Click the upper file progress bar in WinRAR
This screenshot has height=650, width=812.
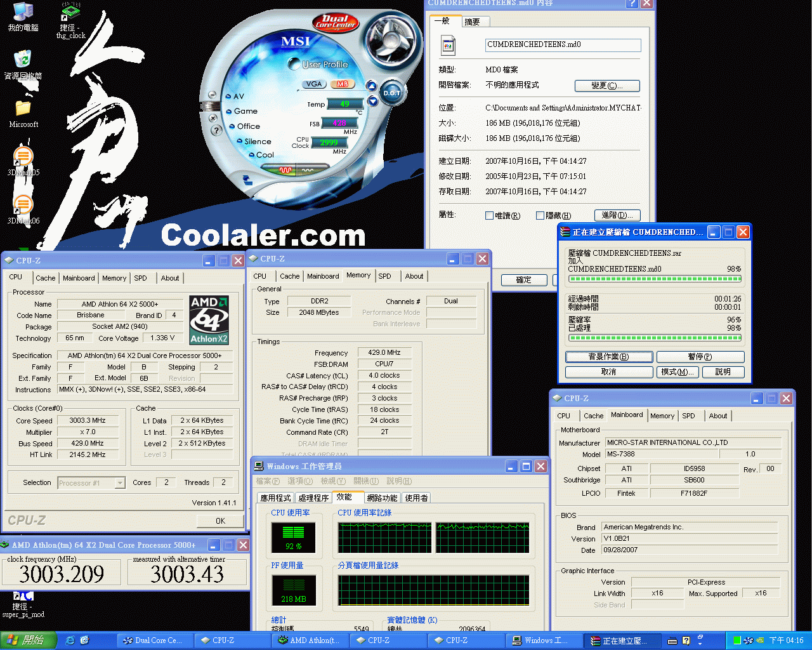click(x=654, y=279)
